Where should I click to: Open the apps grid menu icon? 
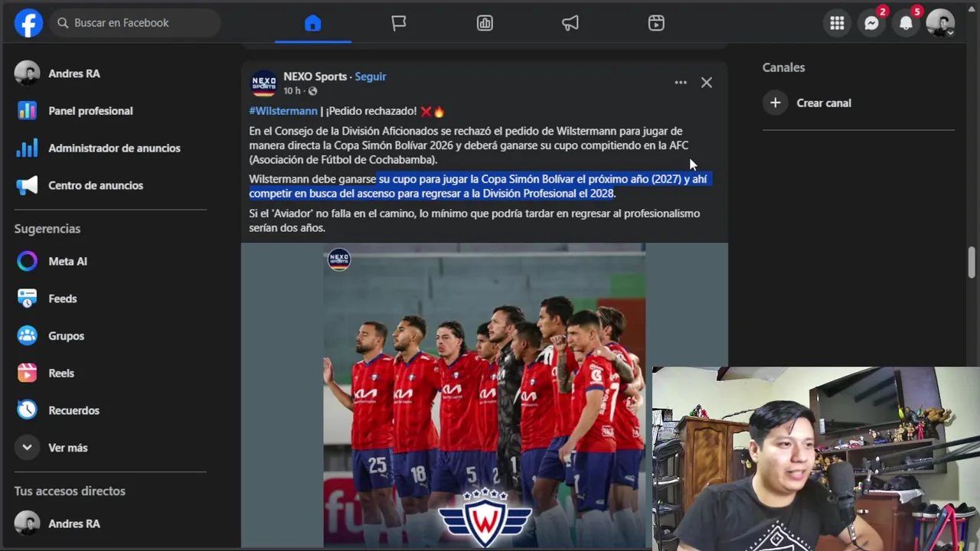pos(837,23)
